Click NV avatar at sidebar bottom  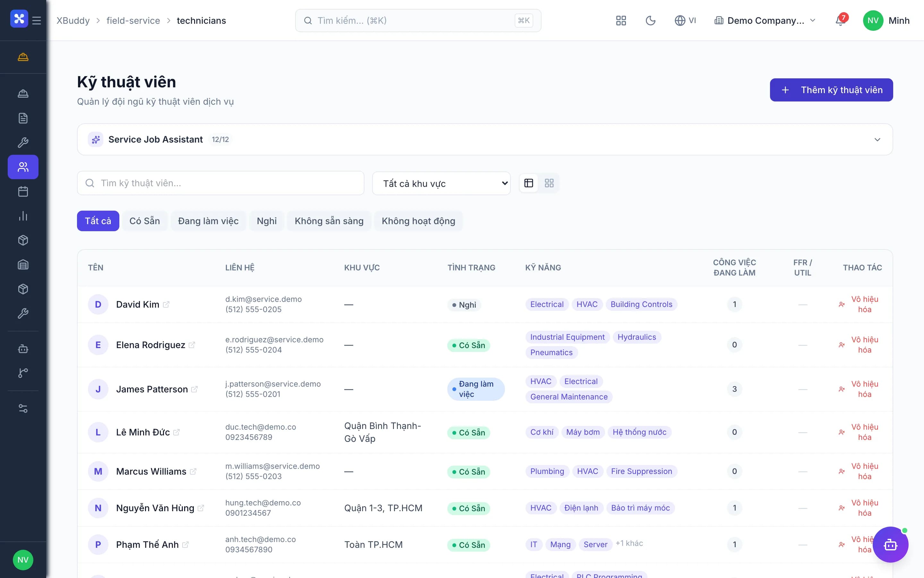click(x=23, y=560)
